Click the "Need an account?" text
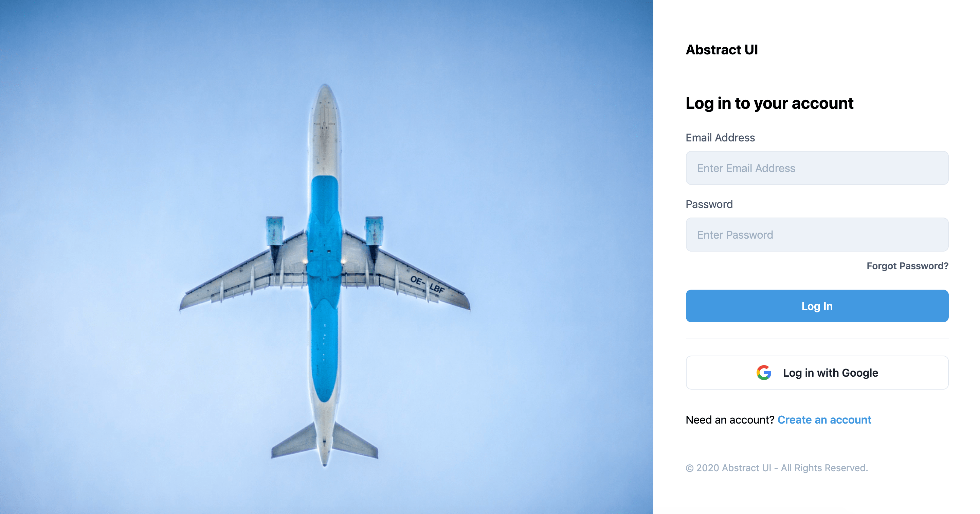This screenshot has width=980, height=514. [x=730, y=419]
